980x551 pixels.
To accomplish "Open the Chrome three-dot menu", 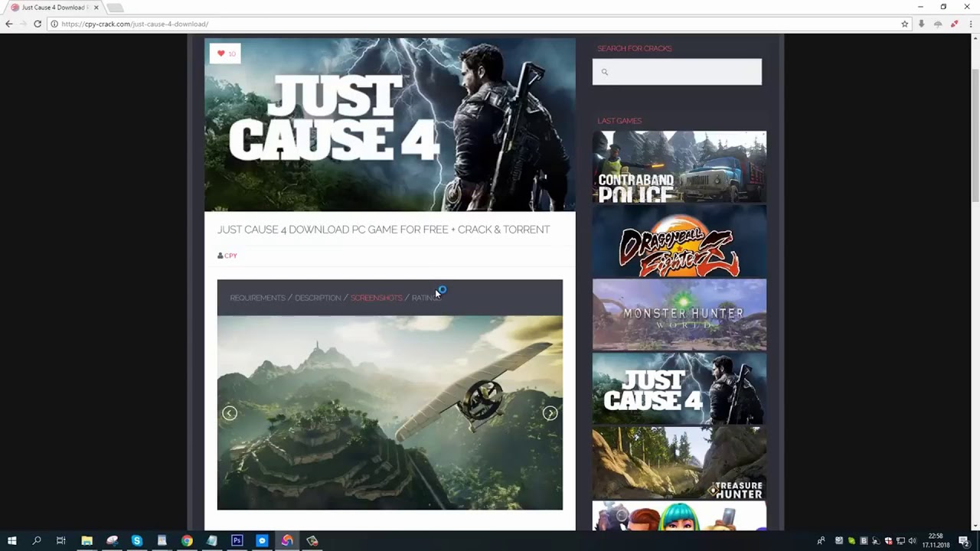I will click(x=971, y=24).
